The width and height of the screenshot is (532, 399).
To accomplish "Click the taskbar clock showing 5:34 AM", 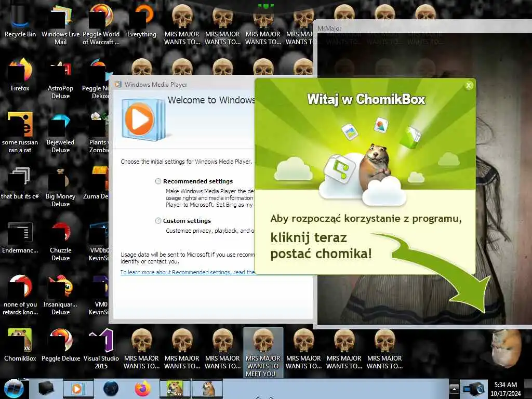I will [x=506, y=389].
